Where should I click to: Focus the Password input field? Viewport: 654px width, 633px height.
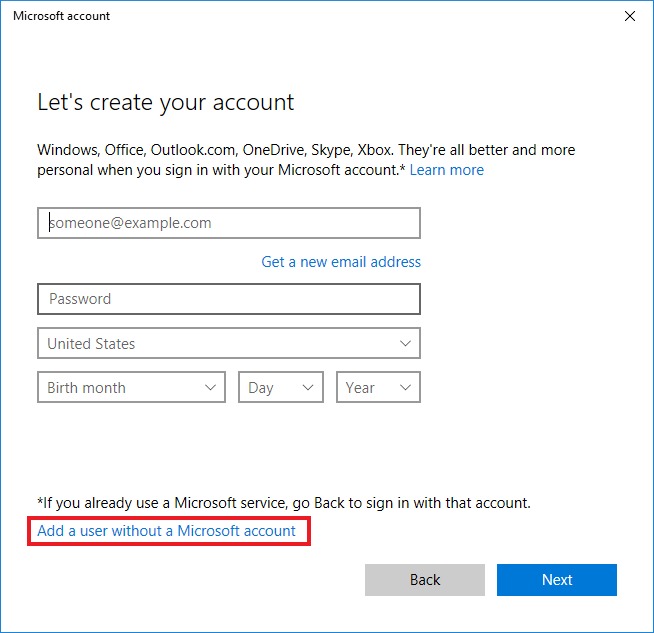tap(228, 299)
